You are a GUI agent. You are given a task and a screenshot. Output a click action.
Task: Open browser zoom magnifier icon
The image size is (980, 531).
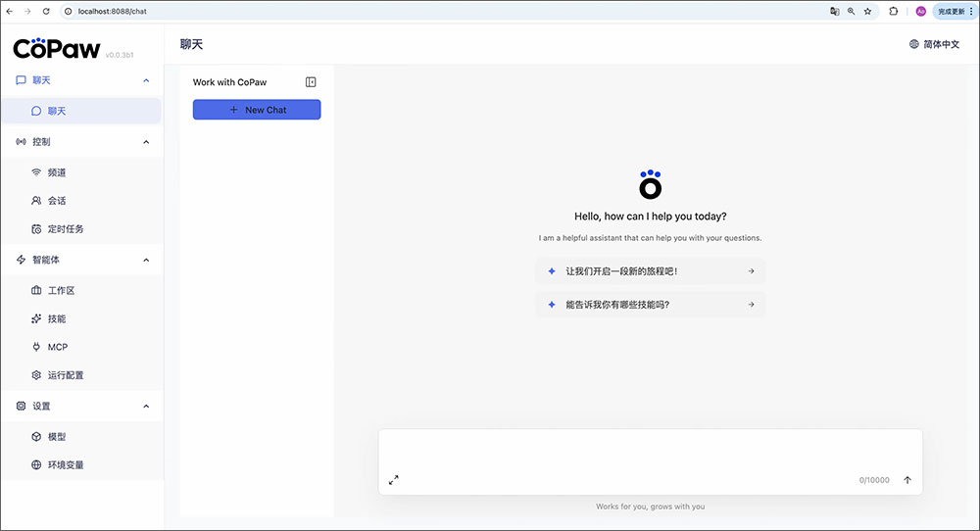point(852,11)
